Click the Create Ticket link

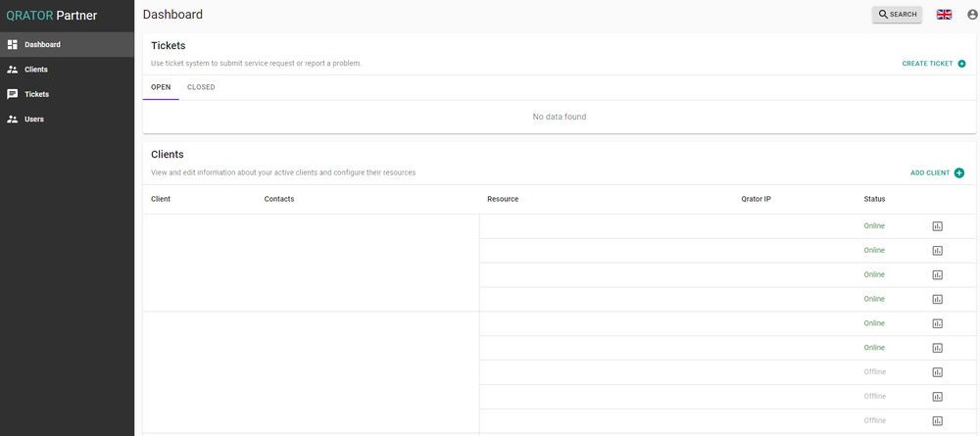[x=927, y=64]
